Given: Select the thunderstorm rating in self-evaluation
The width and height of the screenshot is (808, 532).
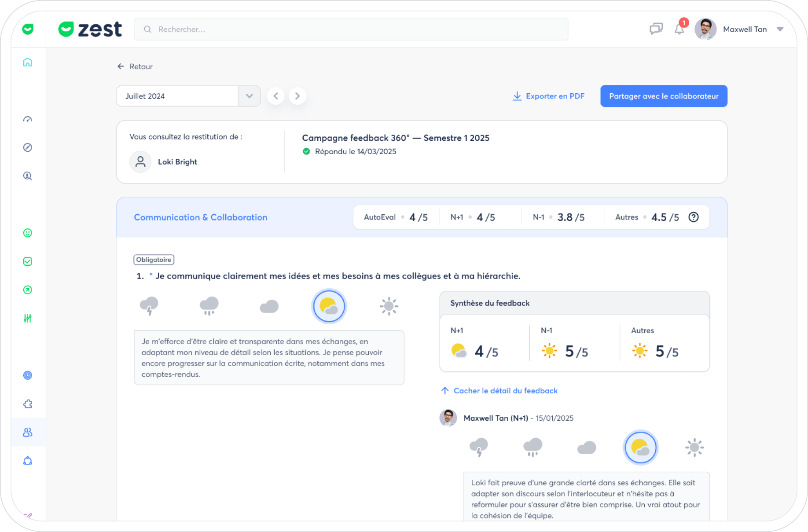Looking at the screenshot, I should [x=149, y=306].
